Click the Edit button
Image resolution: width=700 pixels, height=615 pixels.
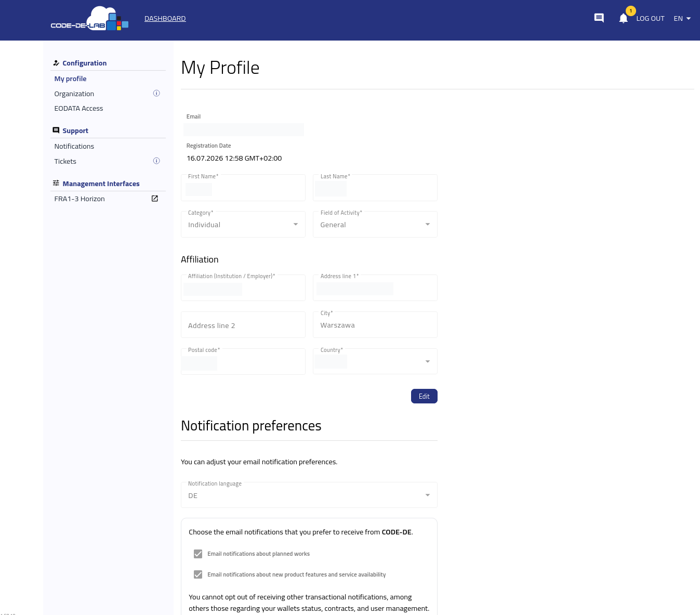pyautogui.click(x=424, y=396)
